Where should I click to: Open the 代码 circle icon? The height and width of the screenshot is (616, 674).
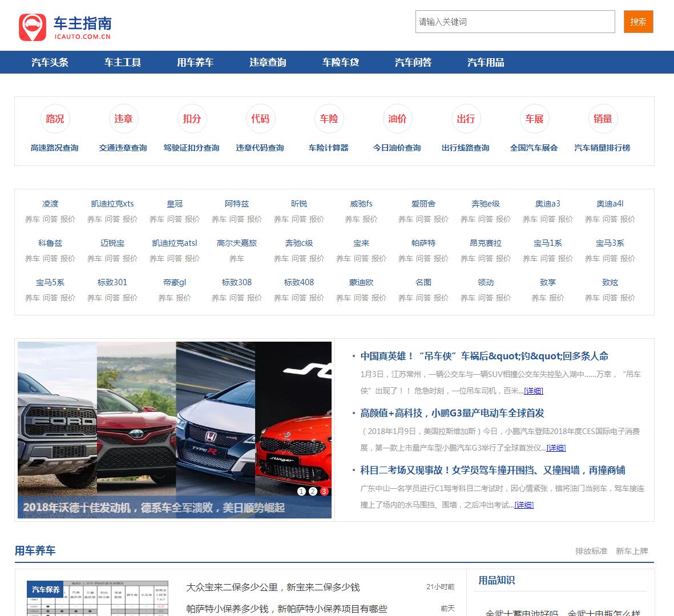pos(260,119)
